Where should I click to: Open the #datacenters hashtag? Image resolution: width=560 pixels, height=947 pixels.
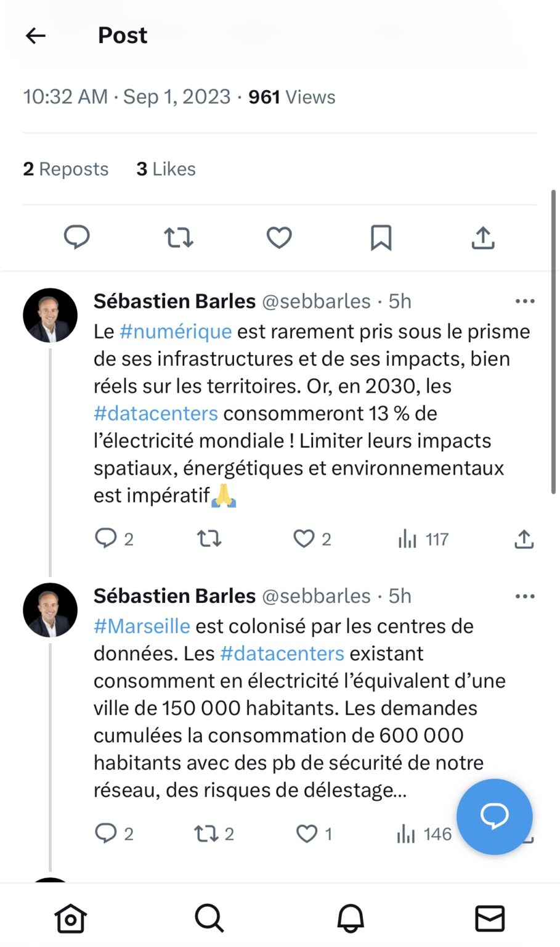(155, 413)
